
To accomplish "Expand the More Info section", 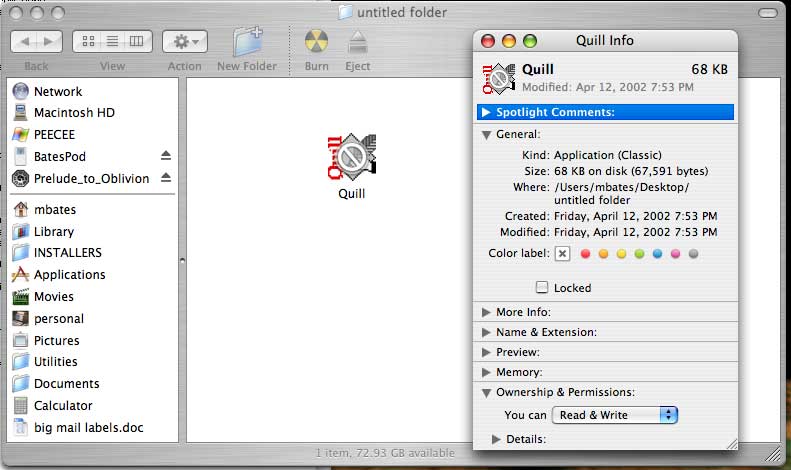I will click(x=486, y=313).
